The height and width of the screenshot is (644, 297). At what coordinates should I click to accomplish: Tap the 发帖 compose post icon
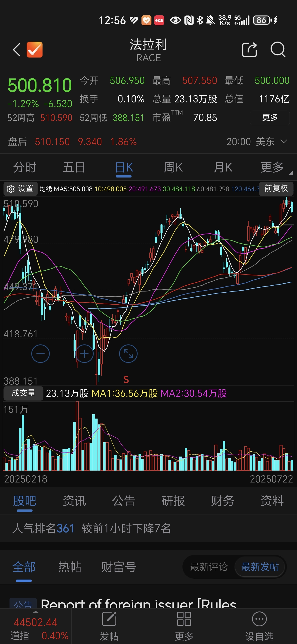tap(109, 626)
